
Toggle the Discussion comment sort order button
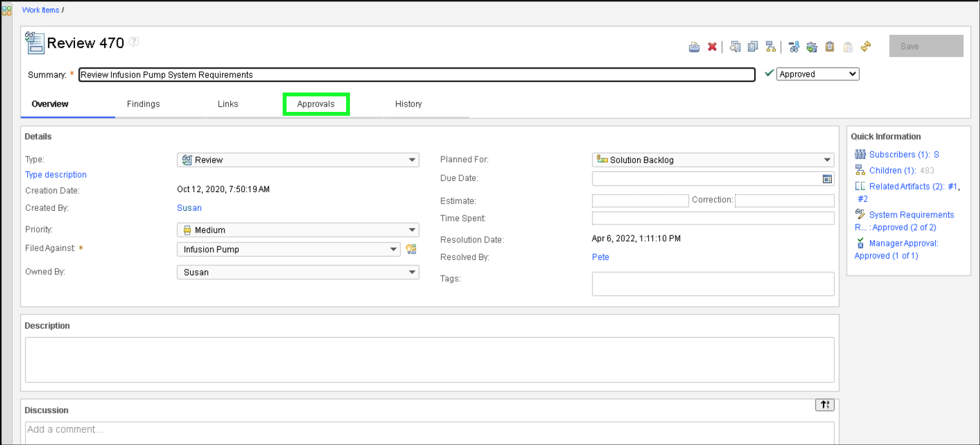pyautogui.click(x=824, y=405)
